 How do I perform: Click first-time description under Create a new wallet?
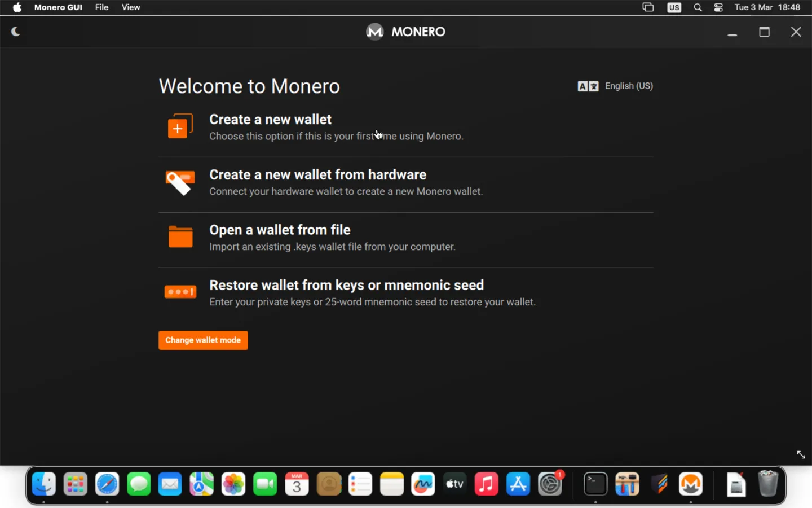click(336, 137)
